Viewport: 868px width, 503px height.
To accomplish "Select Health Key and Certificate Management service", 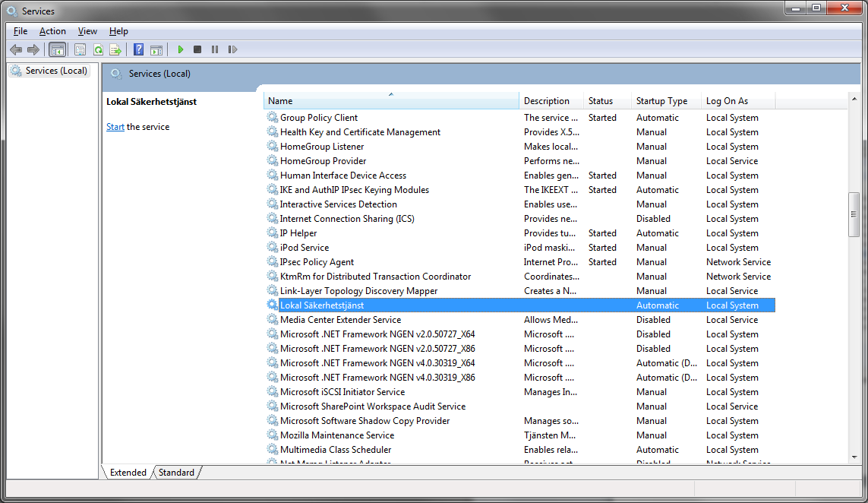I will point(361,132).
